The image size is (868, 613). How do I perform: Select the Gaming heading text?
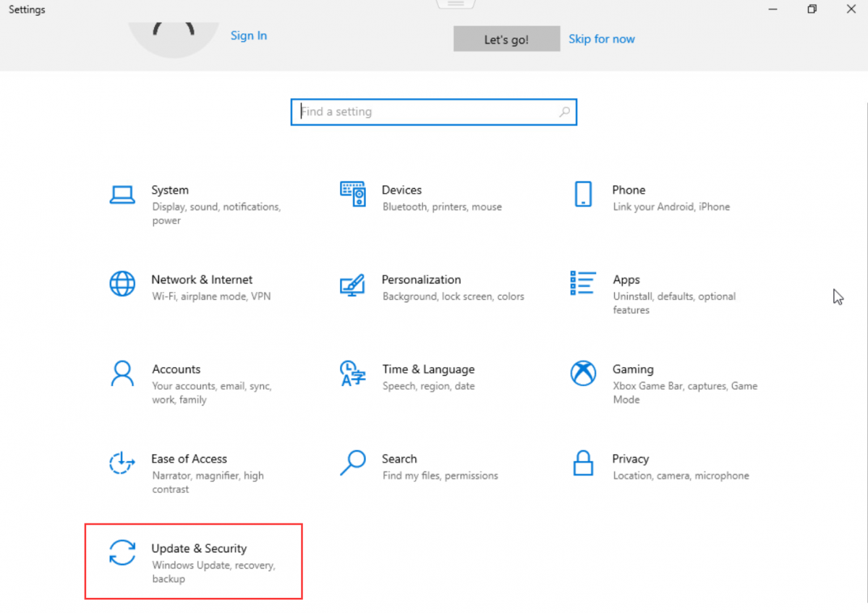[x=633, y=369]
